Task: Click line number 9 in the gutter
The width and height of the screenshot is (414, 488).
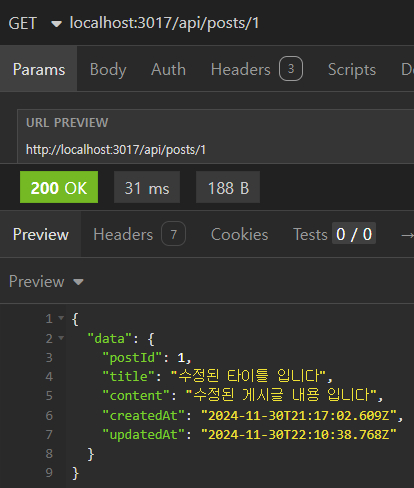Action: point(49,473)
